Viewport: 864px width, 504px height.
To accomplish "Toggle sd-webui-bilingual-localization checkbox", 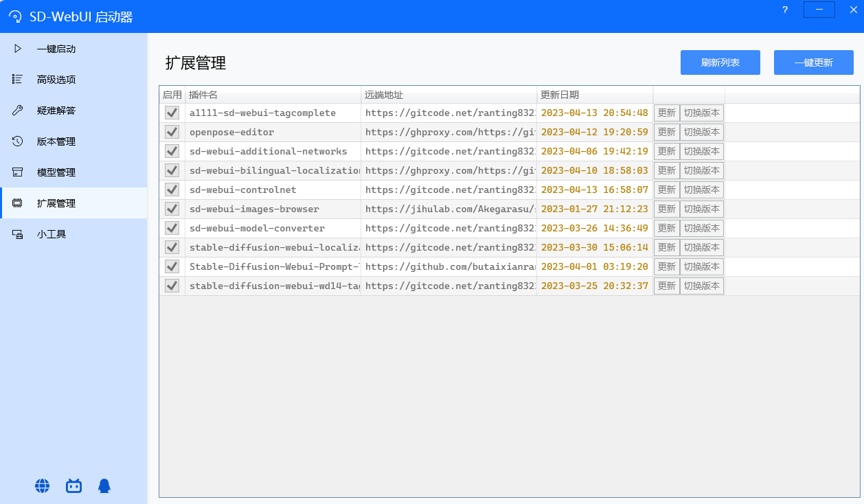I will click(x=172, y=170).
